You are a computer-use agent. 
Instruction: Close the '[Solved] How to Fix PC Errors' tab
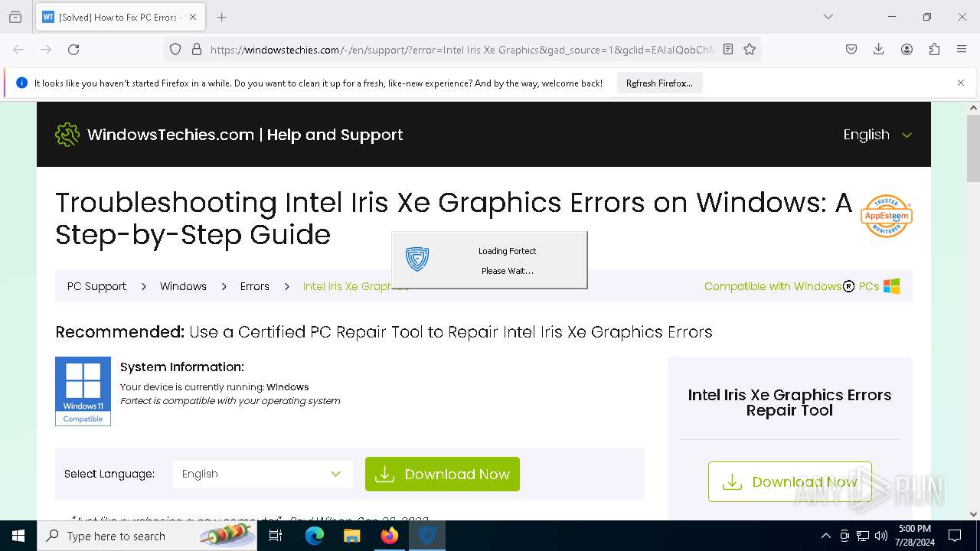pyautogui.click(x=193, y=17)
